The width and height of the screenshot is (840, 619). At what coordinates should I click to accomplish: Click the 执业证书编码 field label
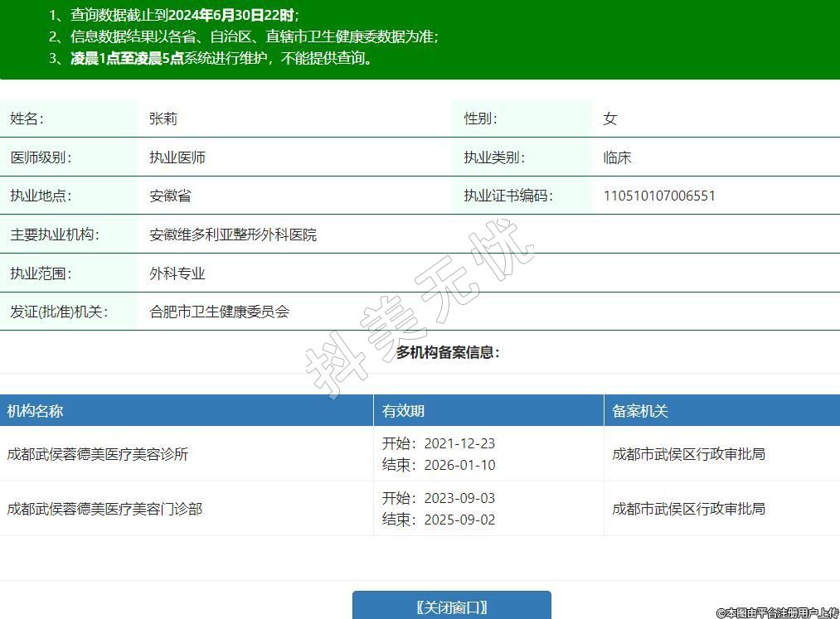pos(507,196)
